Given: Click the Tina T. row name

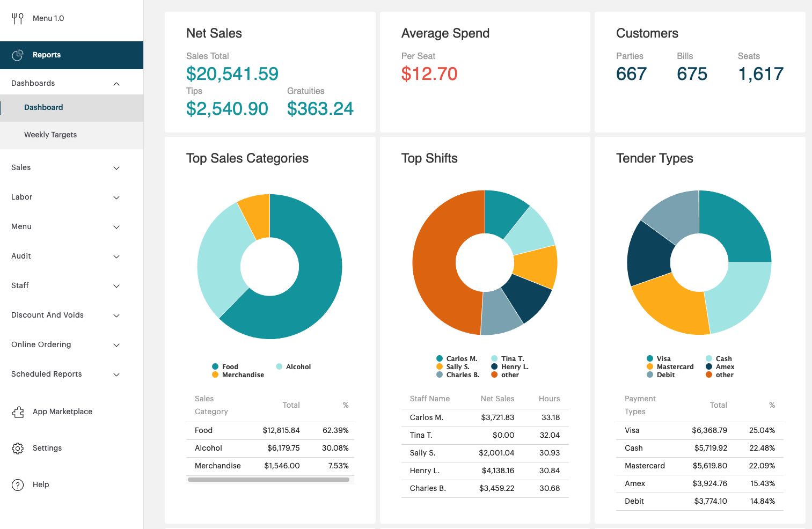Looking at the screenshot, I should point(421,435).
